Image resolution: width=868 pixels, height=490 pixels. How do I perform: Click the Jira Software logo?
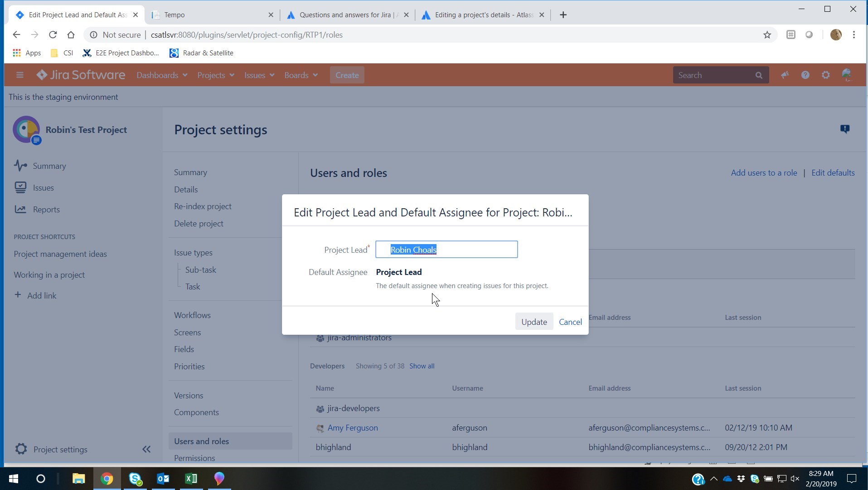tap(81, 75)
